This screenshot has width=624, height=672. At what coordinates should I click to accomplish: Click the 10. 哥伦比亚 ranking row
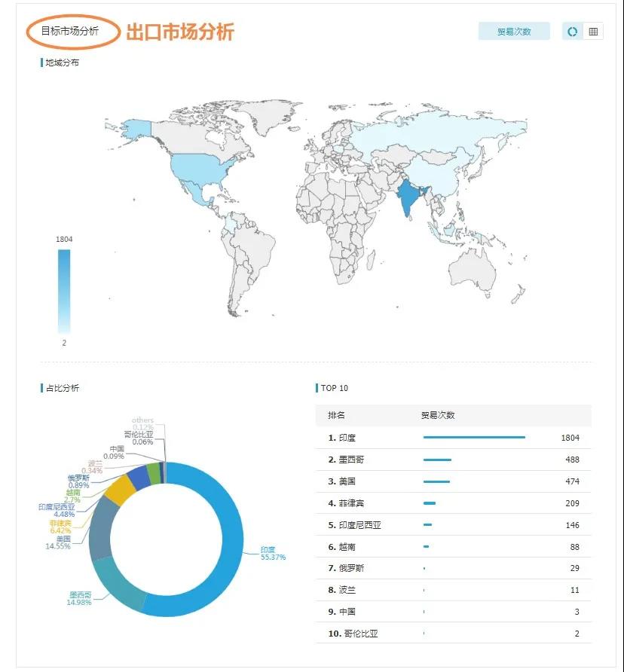pyautogui.click(x=452, y=634)
